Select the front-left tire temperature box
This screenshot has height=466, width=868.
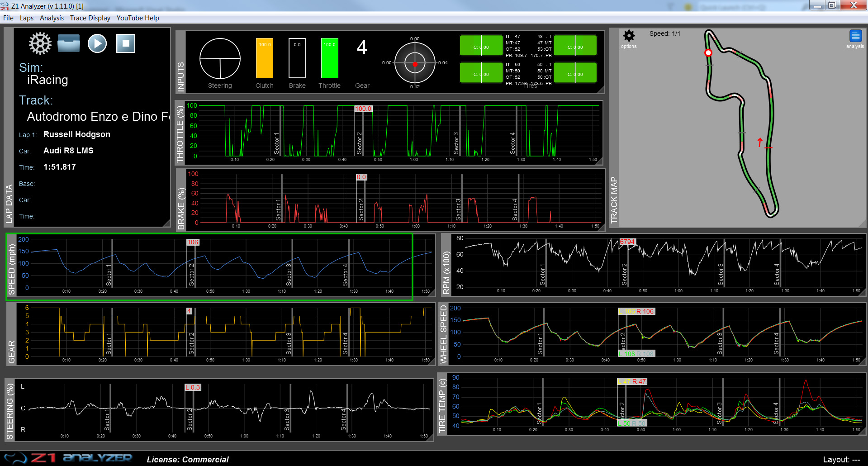(481, 46)
